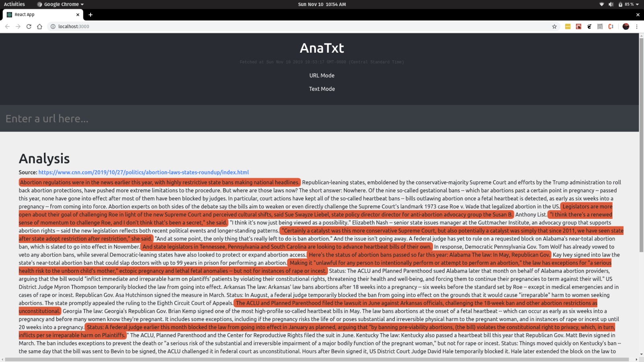
Task: Click highlighted sentence 'And state legislators in Tennessee'
Action: click(x=287, y=247)
